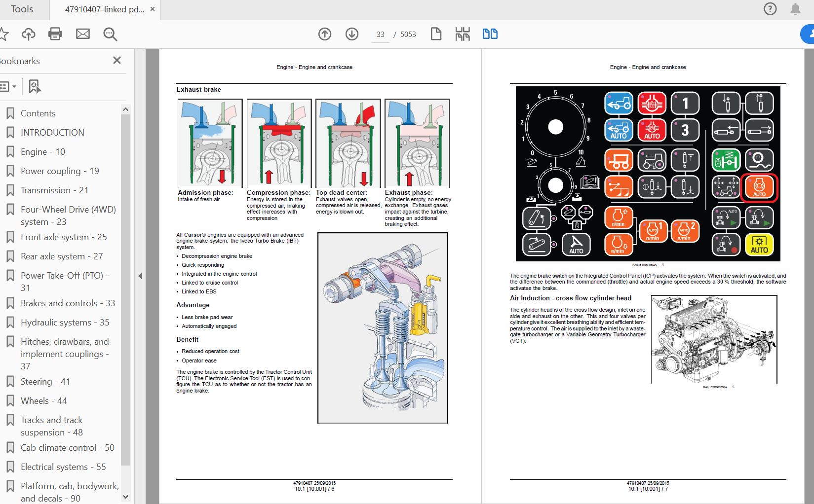
Task: Jump to Engine - 10 bookmark
Action: [43, 152]
